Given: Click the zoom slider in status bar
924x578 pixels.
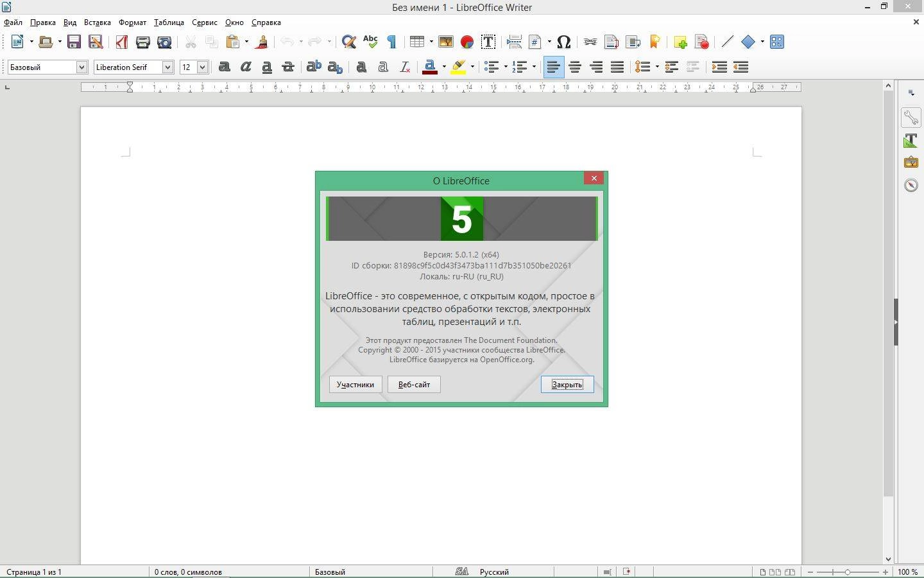Looking at the screenshot, I should coord(848,572).
